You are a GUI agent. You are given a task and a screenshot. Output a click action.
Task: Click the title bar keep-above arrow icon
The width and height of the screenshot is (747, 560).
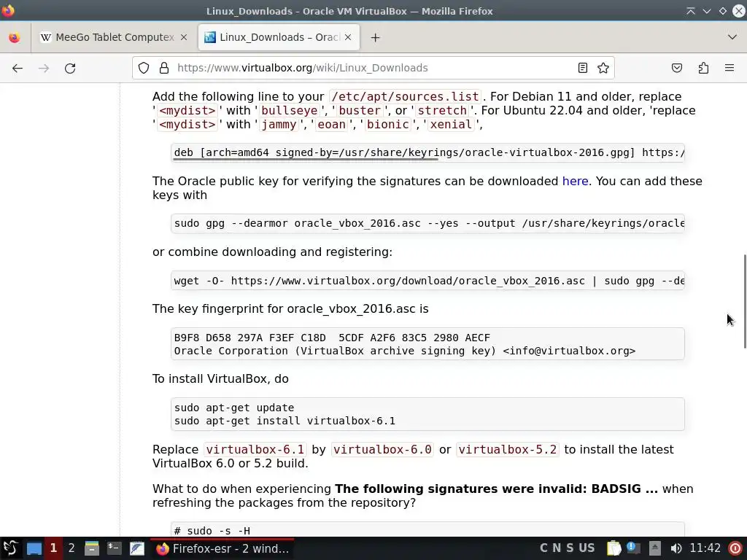pos(690,11)
